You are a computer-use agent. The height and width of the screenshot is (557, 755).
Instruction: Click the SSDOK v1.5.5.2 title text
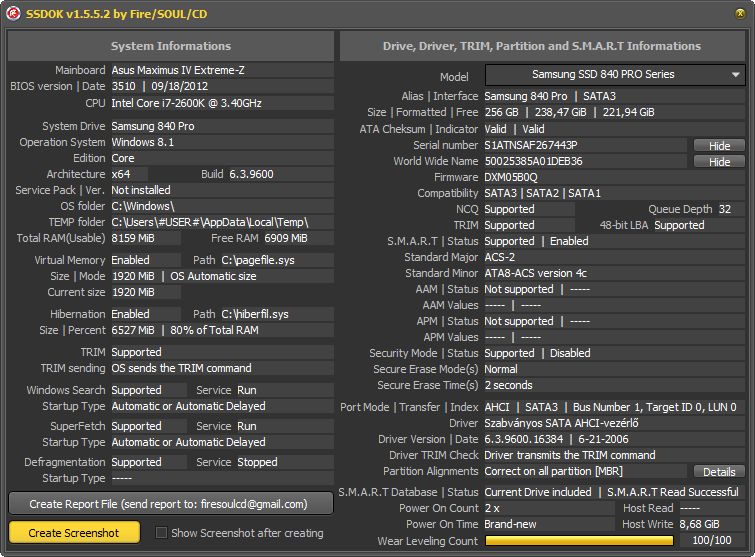[117, 14]
